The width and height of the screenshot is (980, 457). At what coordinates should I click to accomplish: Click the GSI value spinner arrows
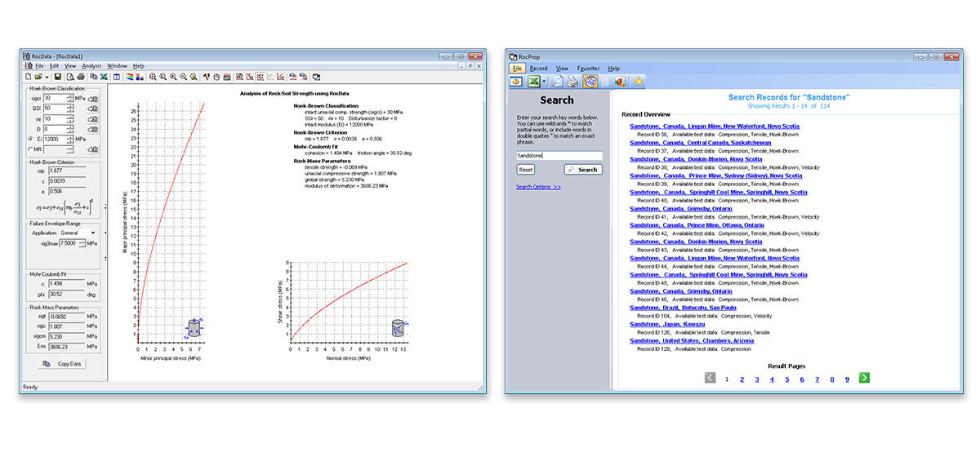point(70,109)
